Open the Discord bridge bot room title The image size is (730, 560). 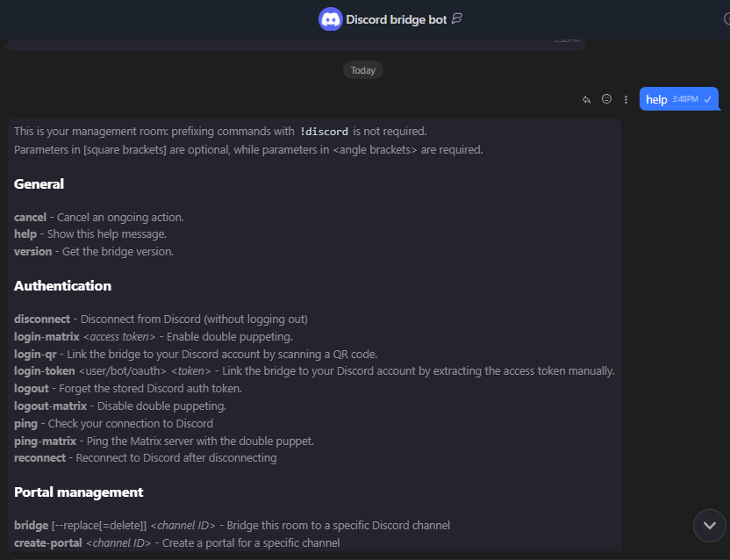(x=396, y=19)
